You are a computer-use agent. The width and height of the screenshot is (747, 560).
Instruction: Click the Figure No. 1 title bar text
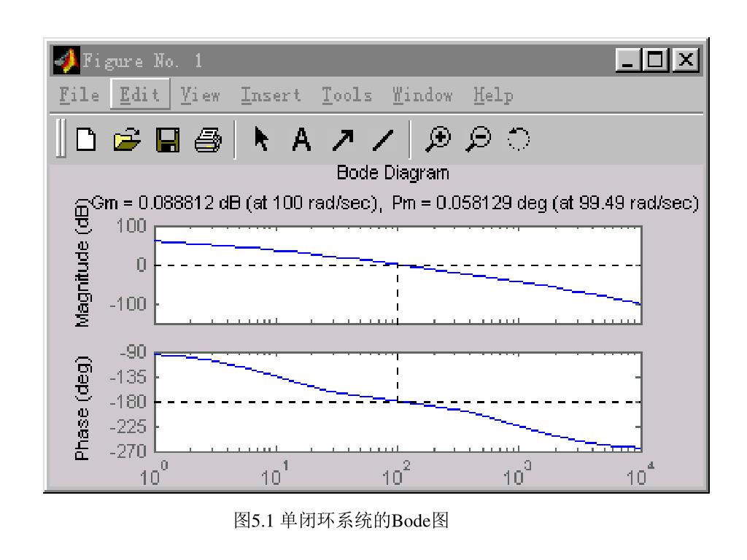point(142,61)
